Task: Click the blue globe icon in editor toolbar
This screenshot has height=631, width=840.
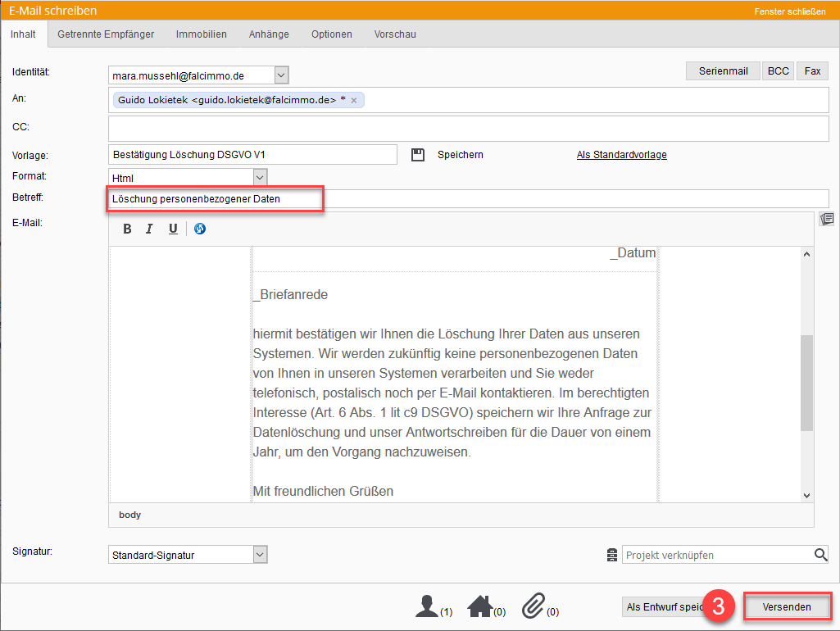Action: click(200, 229)
